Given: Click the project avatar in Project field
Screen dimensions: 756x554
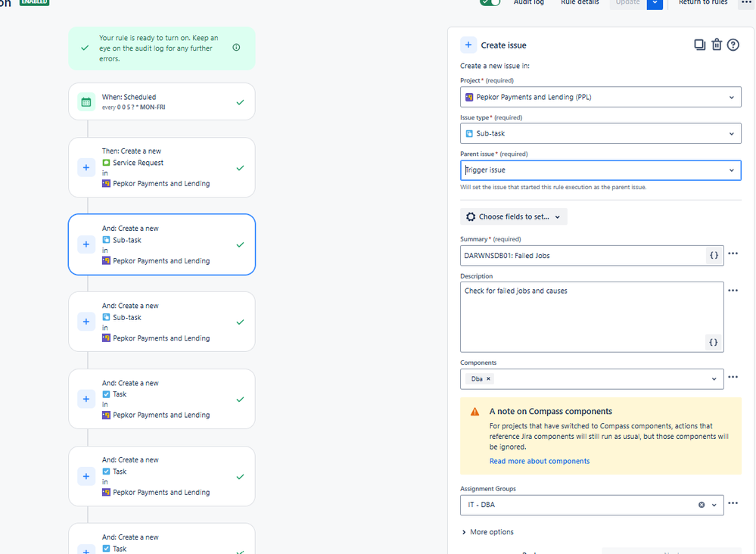Looking at the screenshot, I should (469, 97).
